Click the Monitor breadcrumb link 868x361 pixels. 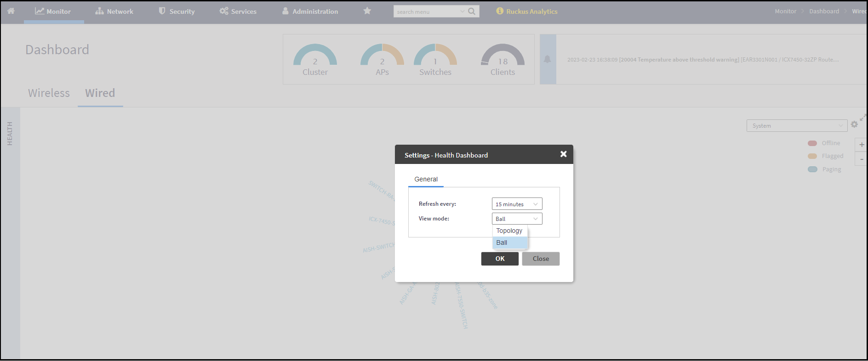pyautogui.click(x=785, y=11)
